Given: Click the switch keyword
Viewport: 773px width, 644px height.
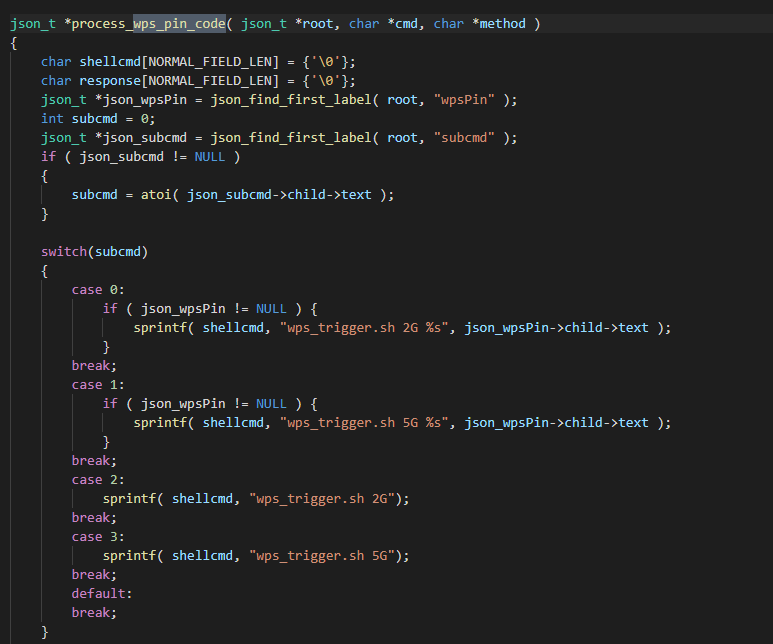Looking at the screenshot, I should tap(64, 251).
